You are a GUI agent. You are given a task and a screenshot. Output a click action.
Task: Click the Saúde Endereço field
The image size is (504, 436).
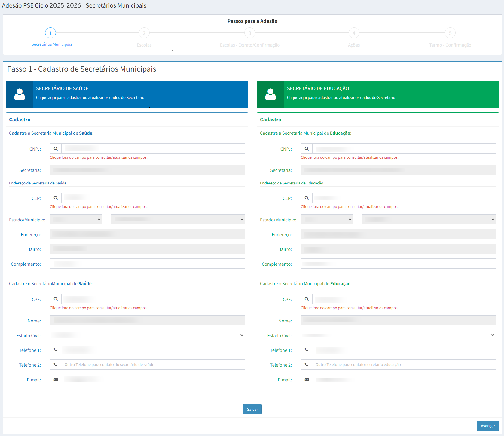pos(147,234)
